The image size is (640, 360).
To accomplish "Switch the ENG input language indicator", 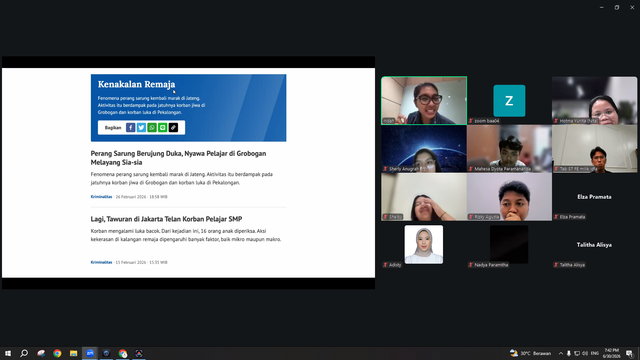I will point(595,353).
